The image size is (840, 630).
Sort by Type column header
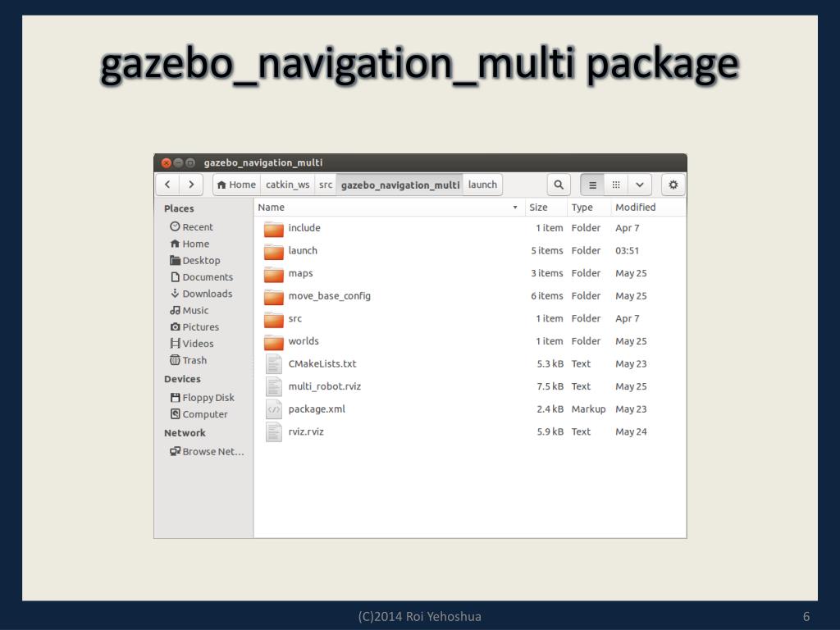588,208
